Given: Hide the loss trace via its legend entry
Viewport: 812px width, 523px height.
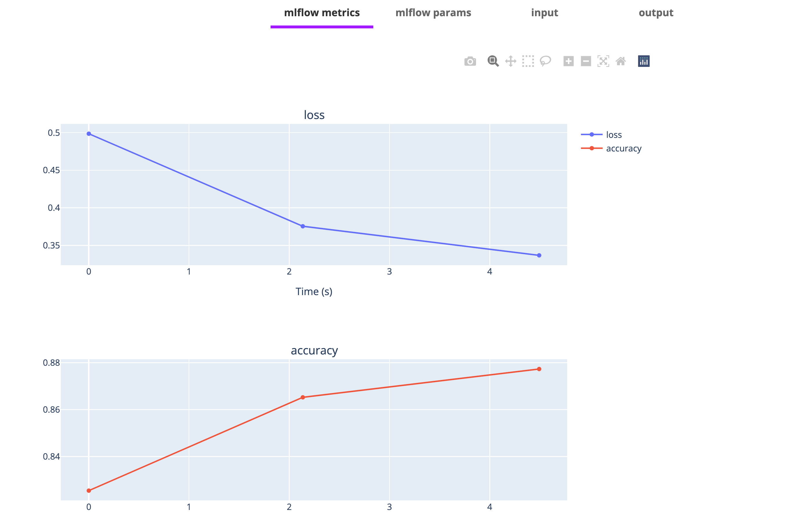Looking at the screenshot, I should click(x=613, y=134).
